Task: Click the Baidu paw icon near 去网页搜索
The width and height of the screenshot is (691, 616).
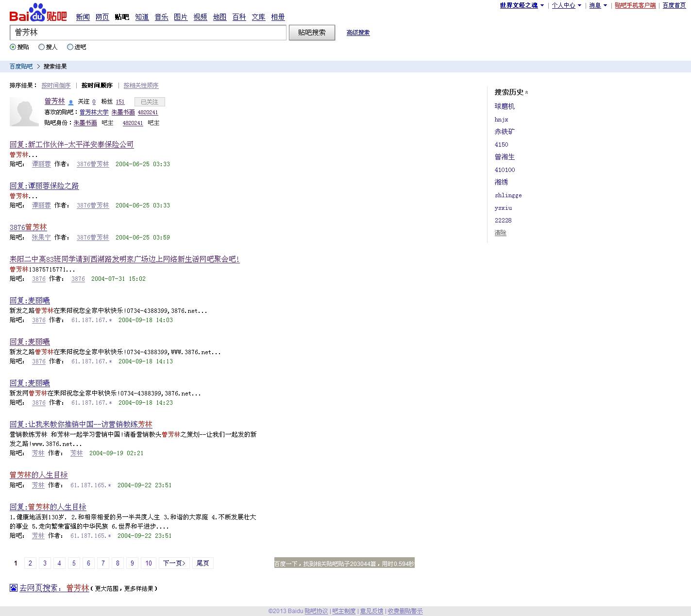Action: point(14,588)
